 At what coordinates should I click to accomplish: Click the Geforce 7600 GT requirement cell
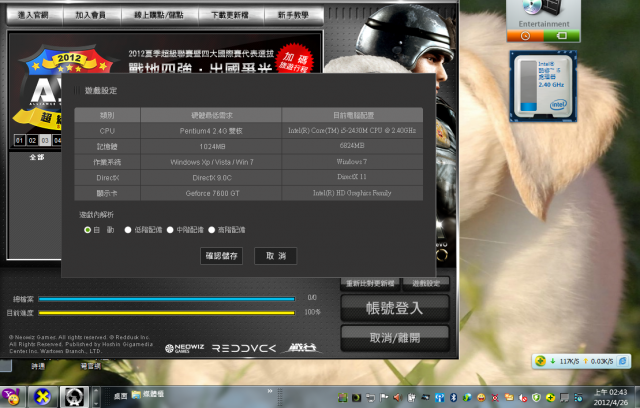pyautogui.click(x=211, y=193)
